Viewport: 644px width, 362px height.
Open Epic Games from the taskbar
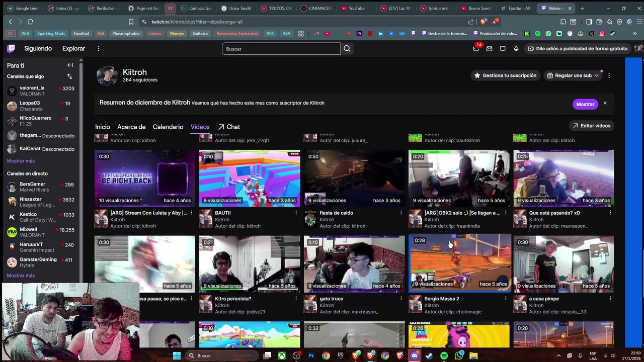coord(341,355)
